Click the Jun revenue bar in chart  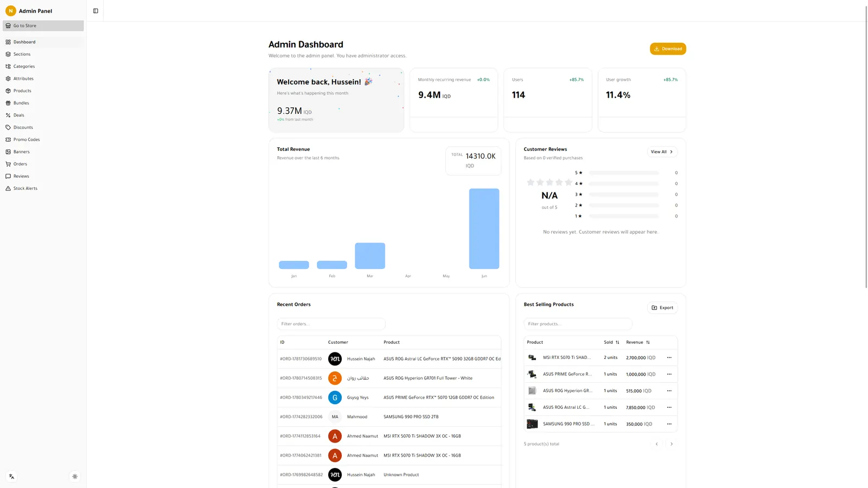(x=484, y=229)
